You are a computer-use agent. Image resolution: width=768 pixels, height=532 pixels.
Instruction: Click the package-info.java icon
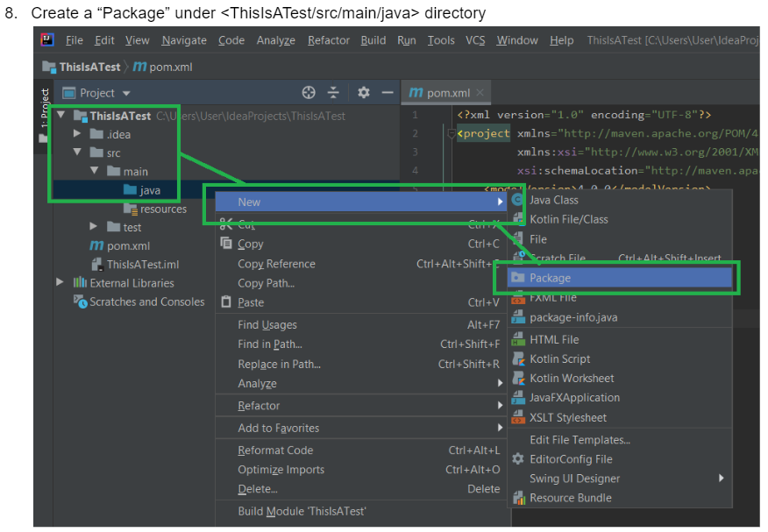(518, 317)
